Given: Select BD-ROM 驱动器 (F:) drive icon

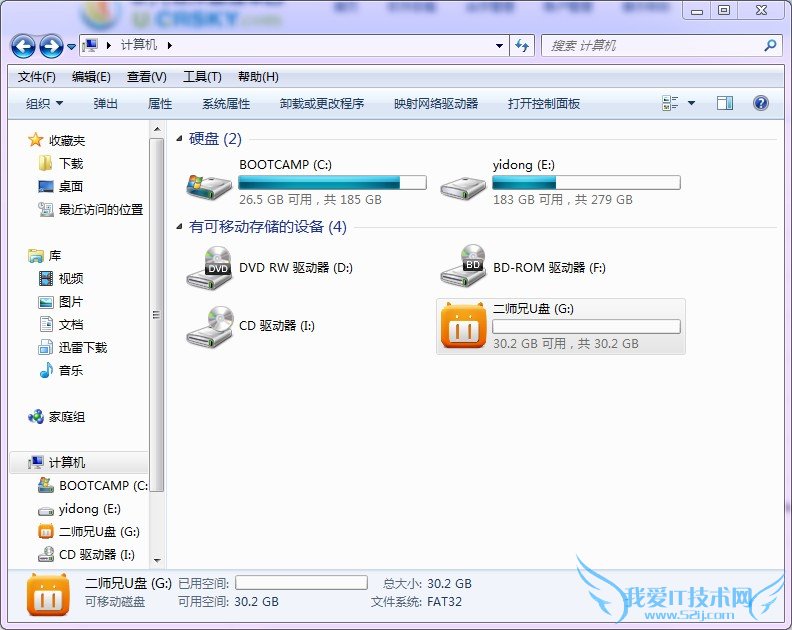Looking at the screenshot, I should pos(463,266).
